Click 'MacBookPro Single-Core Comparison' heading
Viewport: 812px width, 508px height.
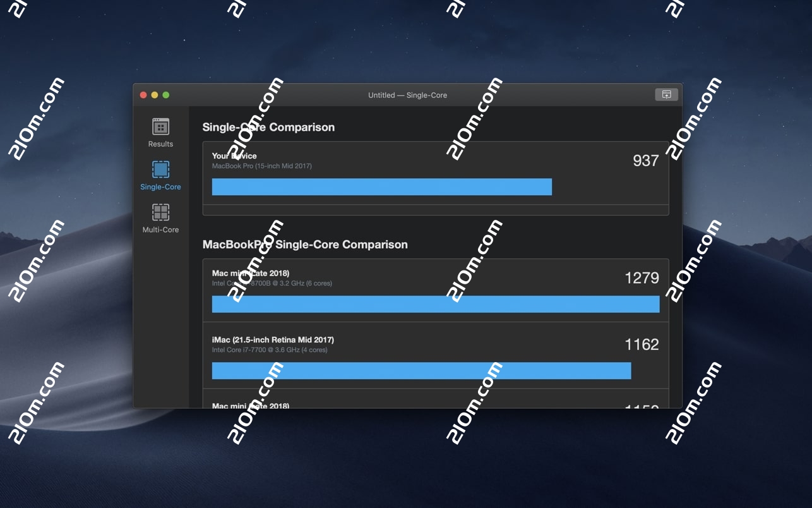(x=305, y=245)
